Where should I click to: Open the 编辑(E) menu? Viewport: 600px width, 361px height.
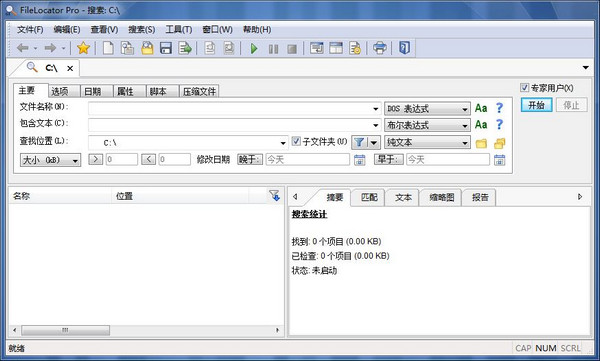67,29
